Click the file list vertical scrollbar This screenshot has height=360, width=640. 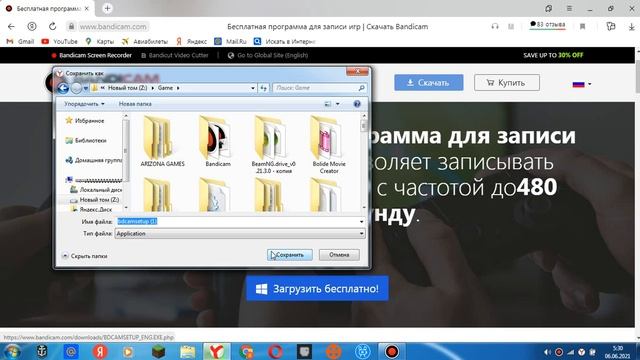coord(364,162)
